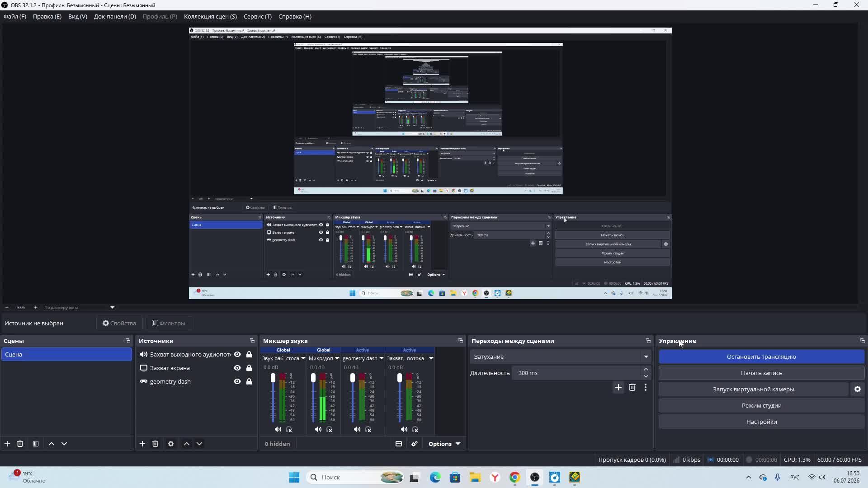Unlock the geometry dash source
Image resolution: width=868 pixels, height=488 pixels.
click(x=249, y=381)
